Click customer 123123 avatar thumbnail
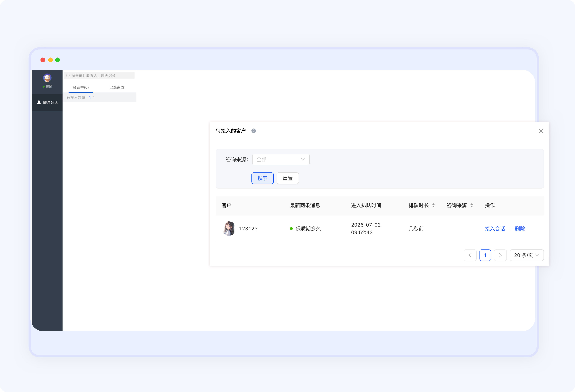The height and width of the screenshot is (392, 575). click(x=229, y=228)
